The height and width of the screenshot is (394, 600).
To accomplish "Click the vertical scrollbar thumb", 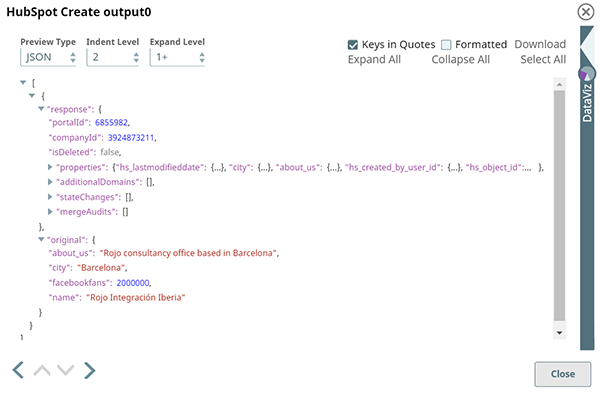I will [x=559, y=205].
